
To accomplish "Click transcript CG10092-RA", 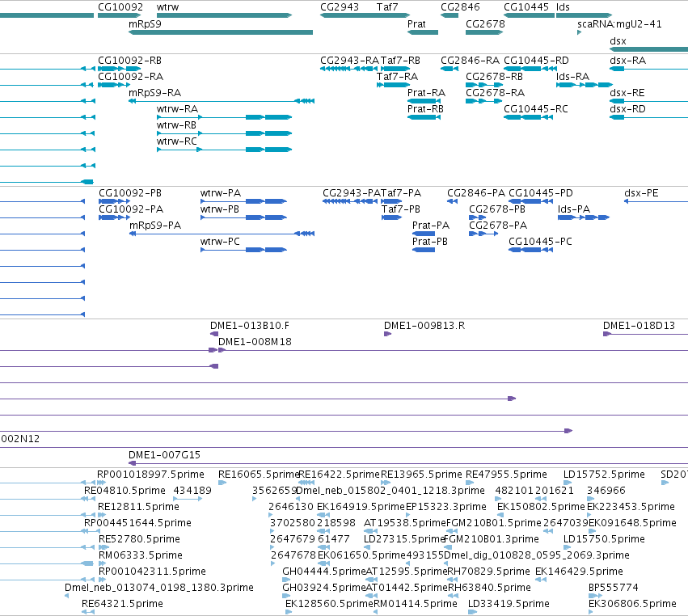I will 114,85.
